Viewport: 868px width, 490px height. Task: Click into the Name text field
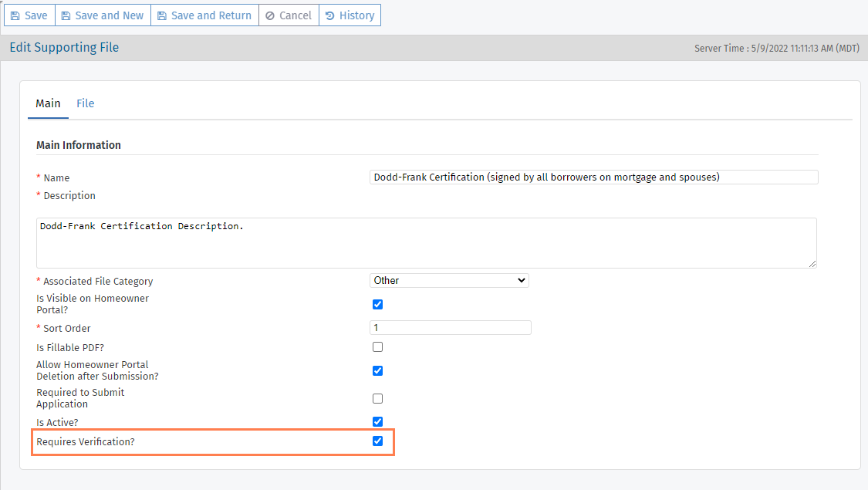click(x=593, y=177)
